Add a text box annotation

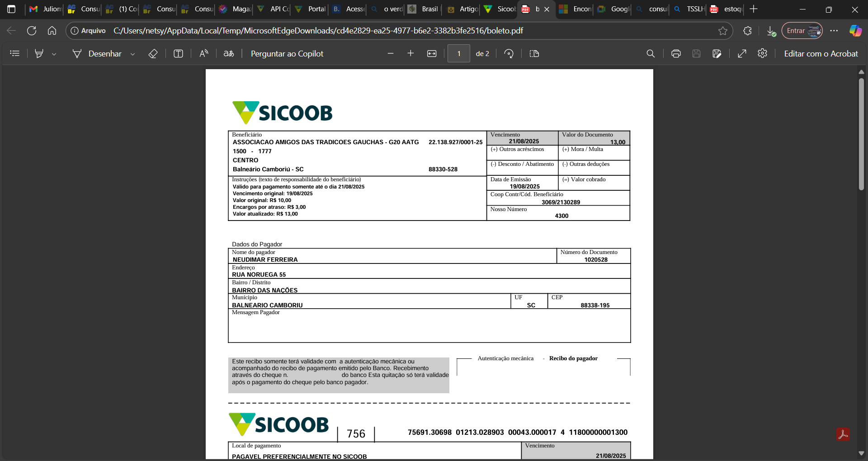pyautogui.click(x=178, y=53)
